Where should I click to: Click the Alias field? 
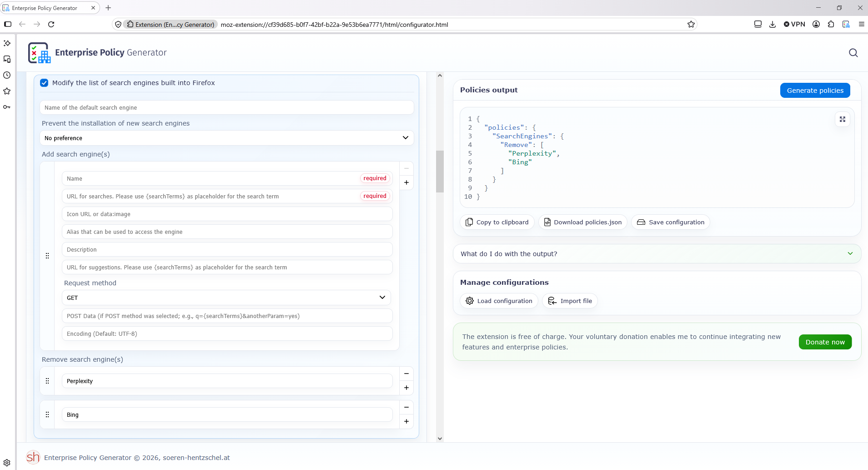click(x=227, y=232)
